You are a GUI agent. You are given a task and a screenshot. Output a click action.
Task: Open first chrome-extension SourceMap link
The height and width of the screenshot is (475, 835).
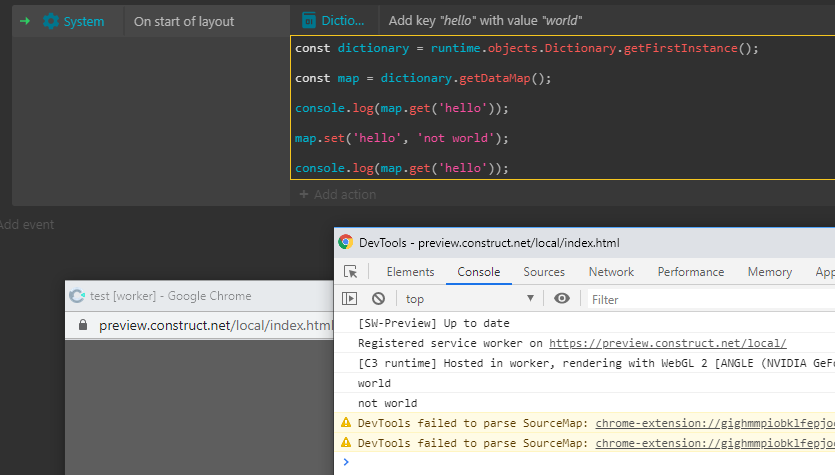tap(715, 423)
